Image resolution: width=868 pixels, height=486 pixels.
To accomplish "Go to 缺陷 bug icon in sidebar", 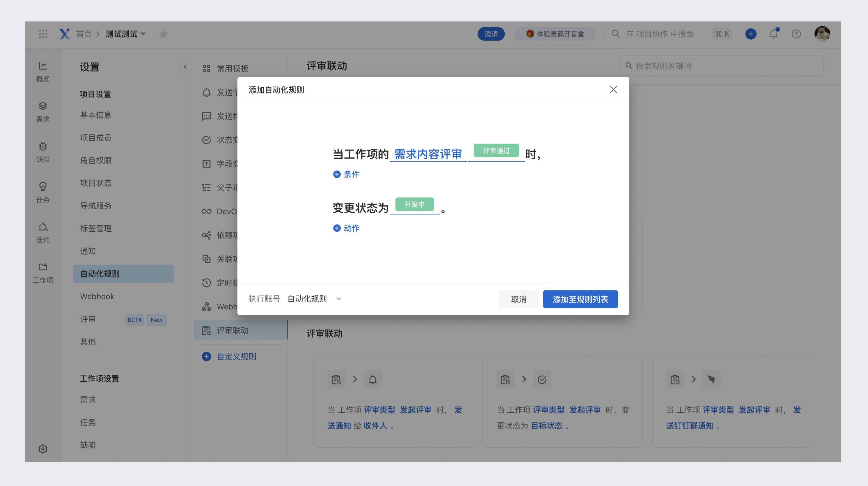I will (x=43, y=152).
